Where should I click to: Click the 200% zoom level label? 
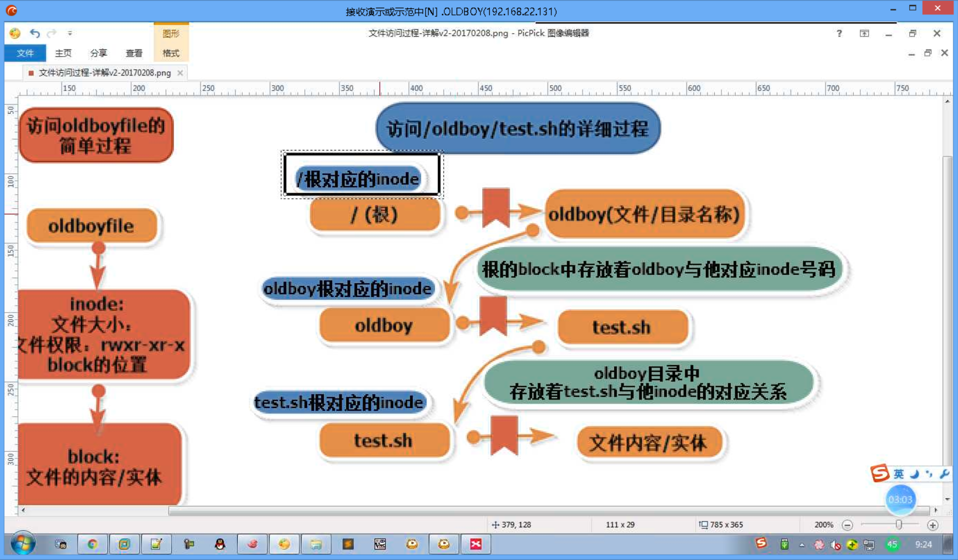pyautogui.click(x=824, y=524)
